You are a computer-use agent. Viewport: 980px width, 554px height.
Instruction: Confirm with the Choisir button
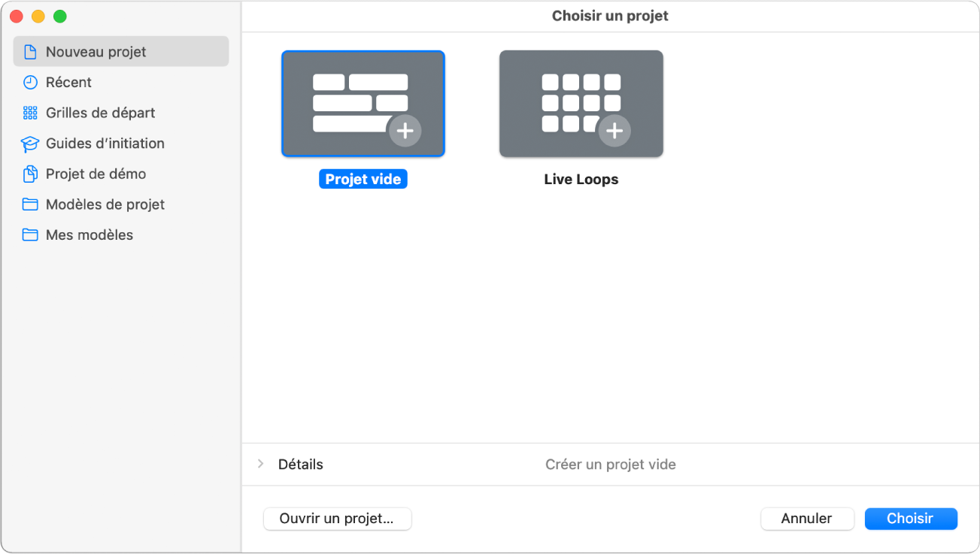910,519
